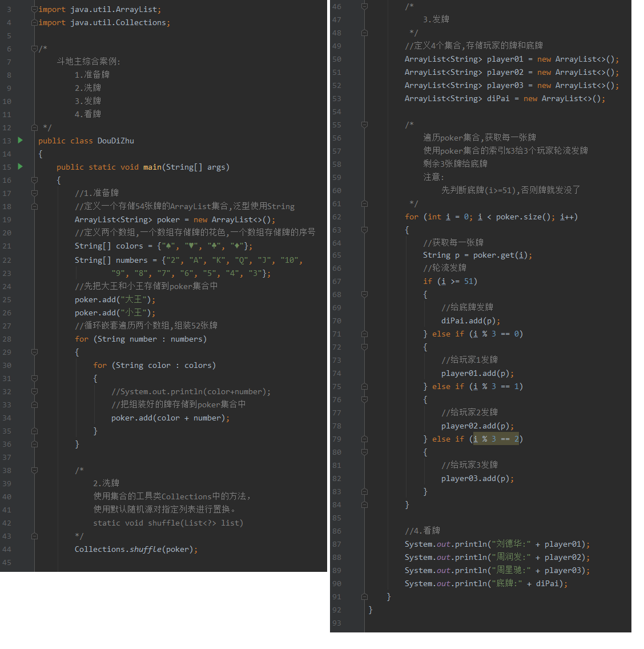The width and height of the screenshot is (644, 649).
Task: Click fold marker at line 29 for-loop brace
Action: click(34, 352)
